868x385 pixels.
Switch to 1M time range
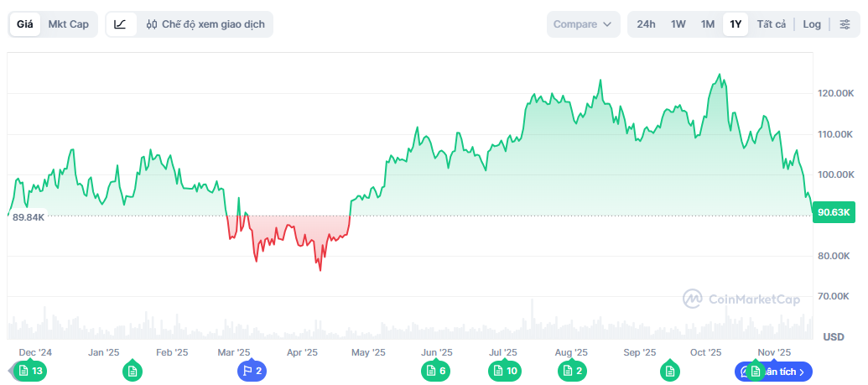(x=708, y=24)
